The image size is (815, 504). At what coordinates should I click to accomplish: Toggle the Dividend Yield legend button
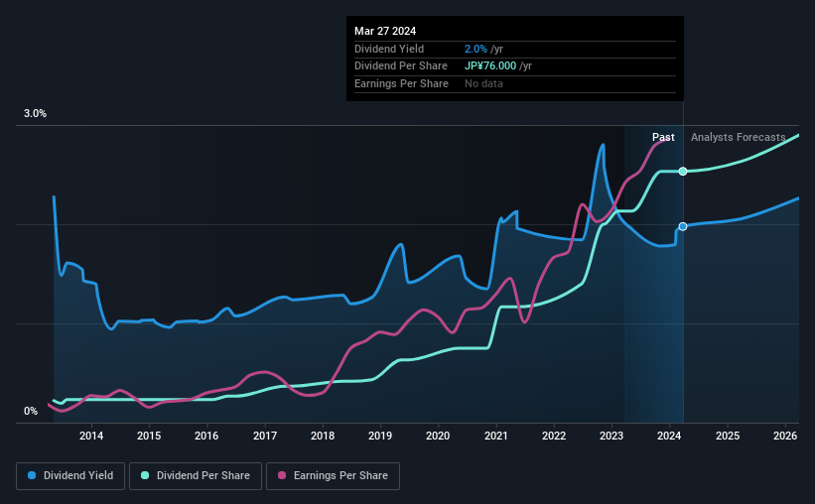(70, 476)
